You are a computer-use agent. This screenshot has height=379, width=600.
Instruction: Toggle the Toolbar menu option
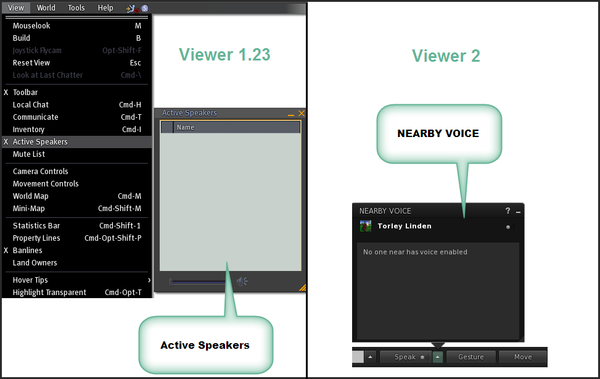tap(77, 92)
